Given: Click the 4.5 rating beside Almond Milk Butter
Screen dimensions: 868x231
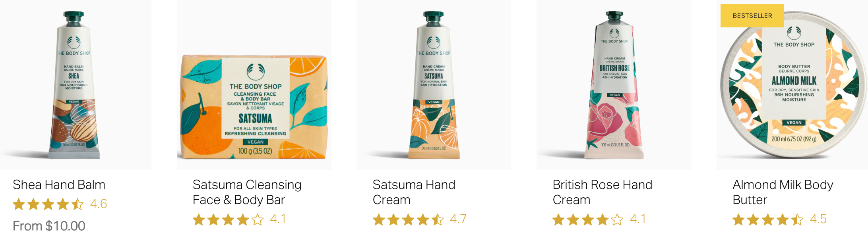Looking at the screenshot, I should pyautogui.click(x=818, y=219).
